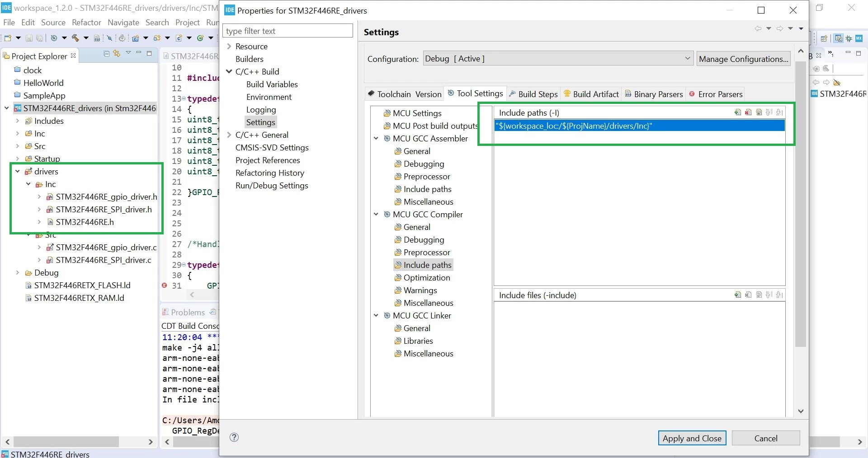
Task: Open the Configuration combo box
Action: pyautogui.click(x=558, y=59)
